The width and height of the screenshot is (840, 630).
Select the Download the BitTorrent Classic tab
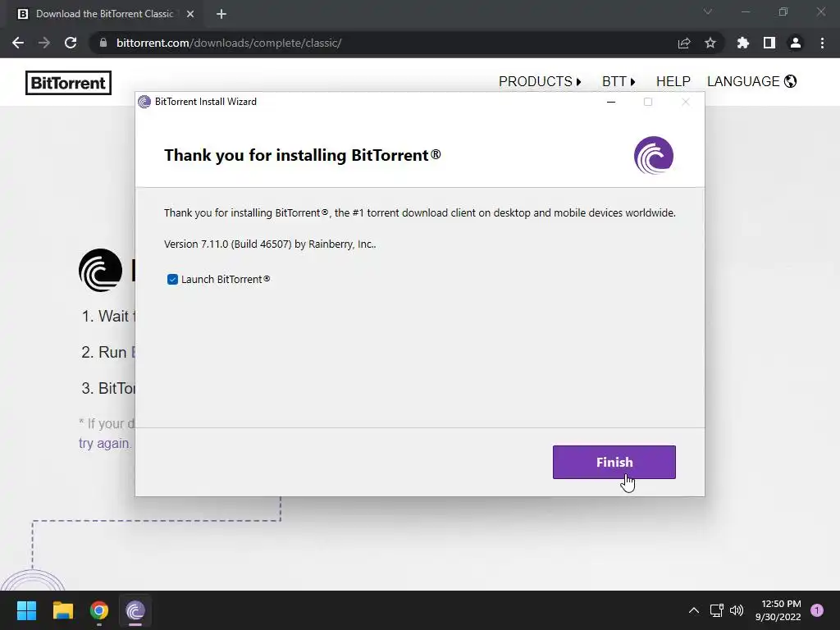104,14
